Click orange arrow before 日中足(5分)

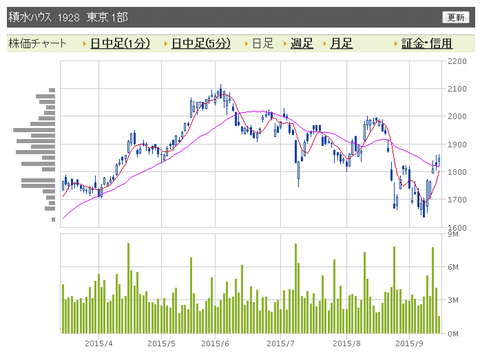(x=165, y=44)
